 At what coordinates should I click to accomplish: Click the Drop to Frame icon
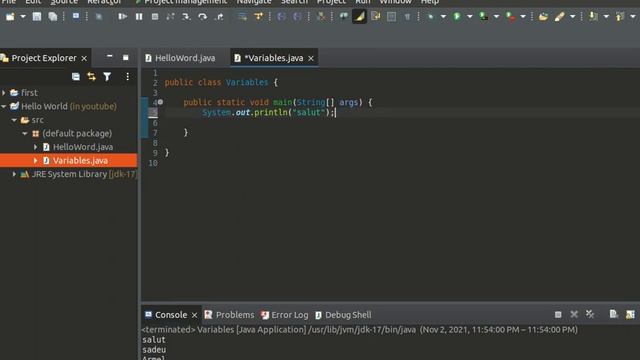click(242, 17)
